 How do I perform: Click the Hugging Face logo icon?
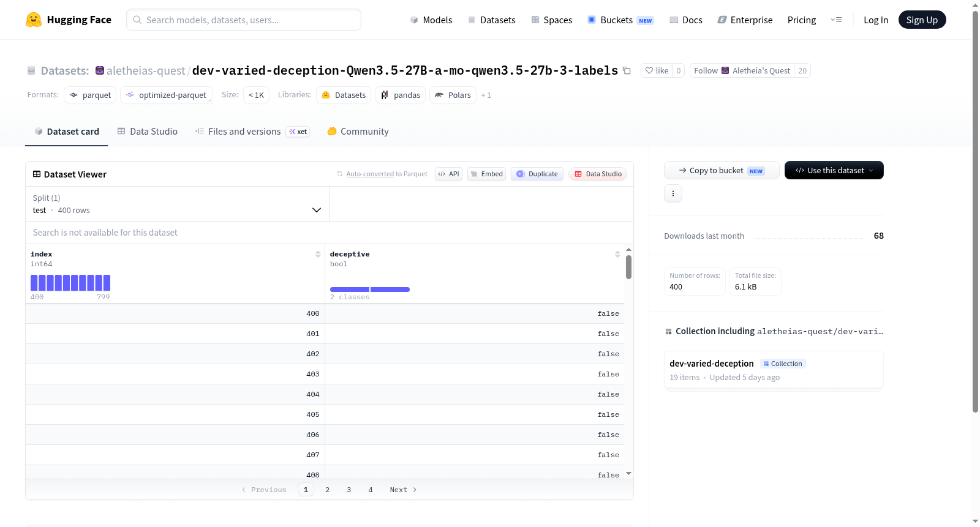34,20
